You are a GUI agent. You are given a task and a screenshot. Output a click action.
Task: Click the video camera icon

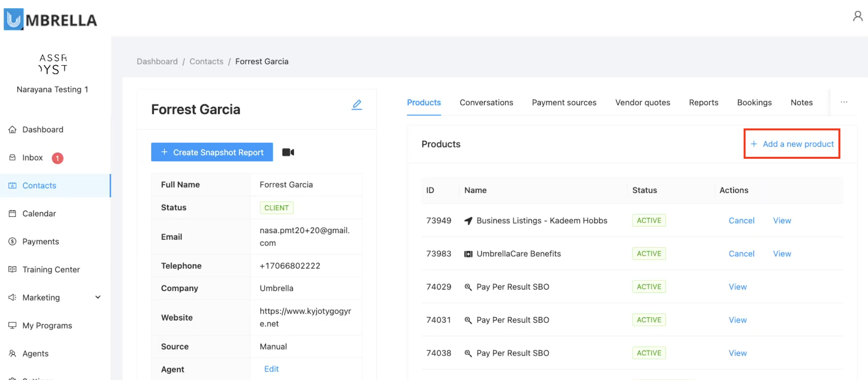click(288, 152)
